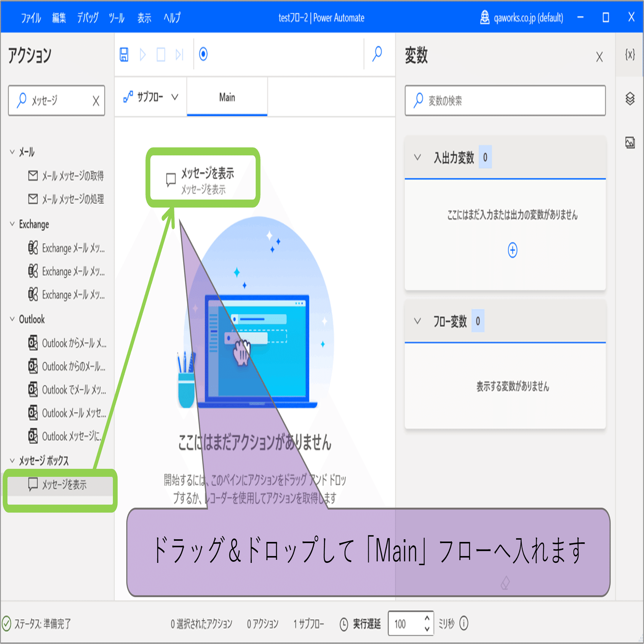Click the 表示する変数がありません text

click(513, 387)
